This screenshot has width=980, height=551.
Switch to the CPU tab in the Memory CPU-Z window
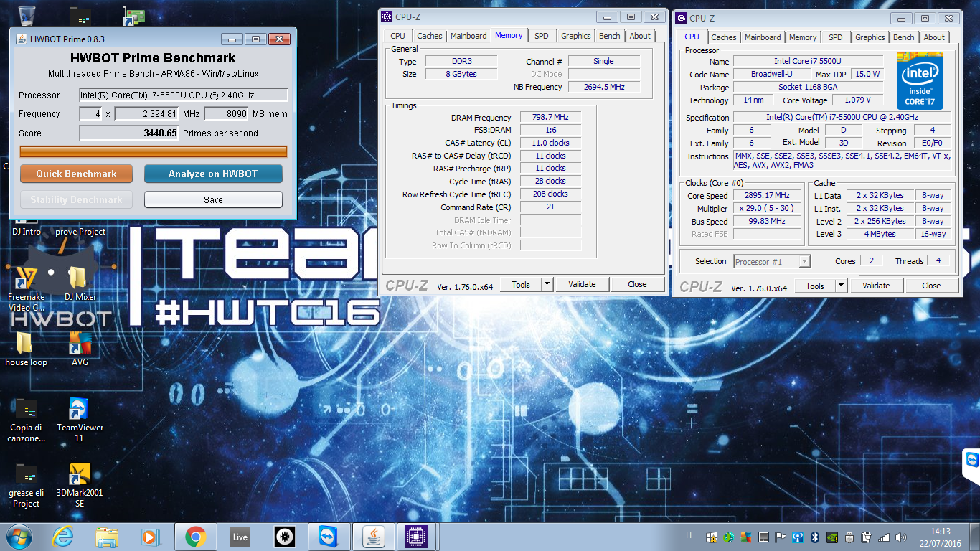tap(397, 36)
